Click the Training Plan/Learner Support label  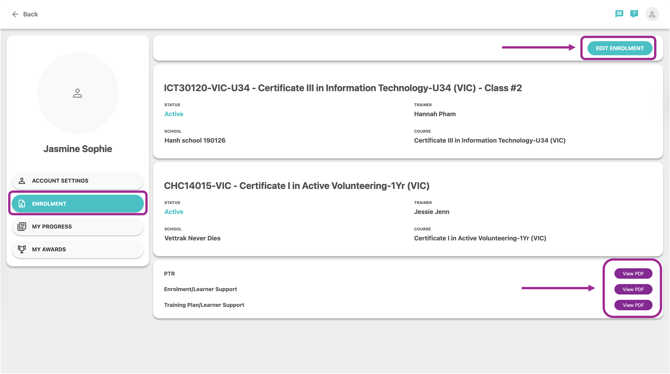[204, 305]
